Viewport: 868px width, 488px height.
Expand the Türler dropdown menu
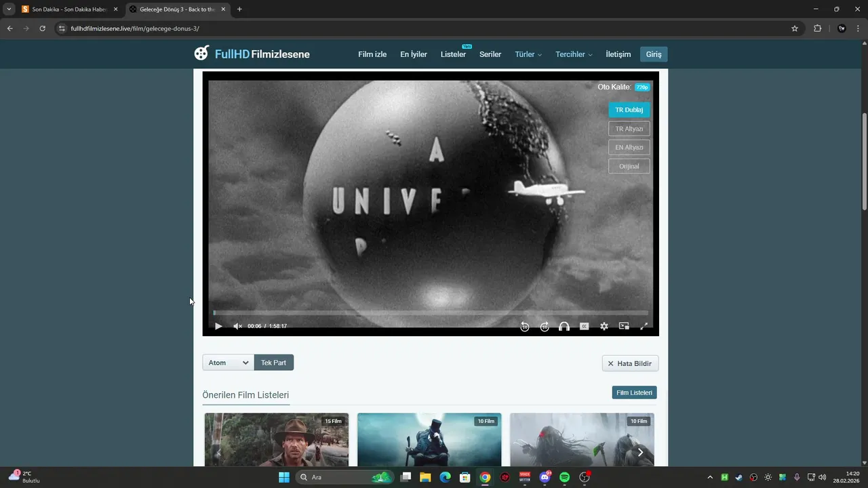coord(528,54)
